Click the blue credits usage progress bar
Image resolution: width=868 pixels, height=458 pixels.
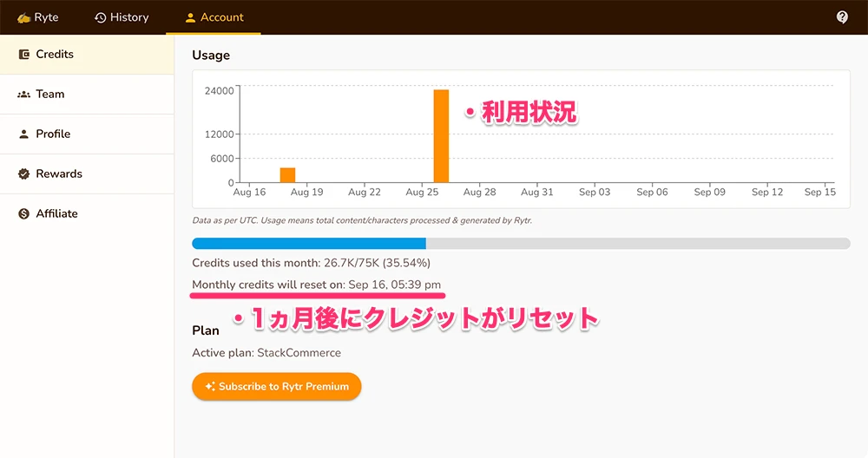click(308, 244)
